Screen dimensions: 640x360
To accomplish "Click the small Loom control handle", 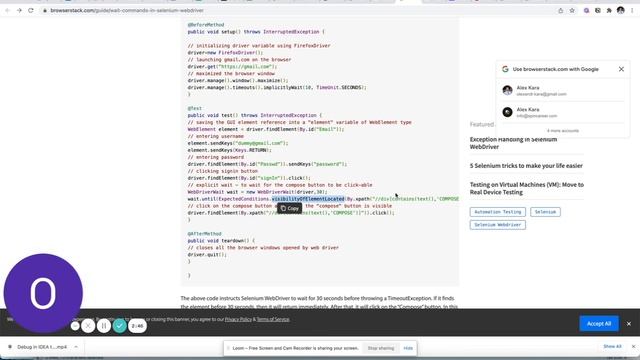I will pyautogui.click(x=75, y=326).
